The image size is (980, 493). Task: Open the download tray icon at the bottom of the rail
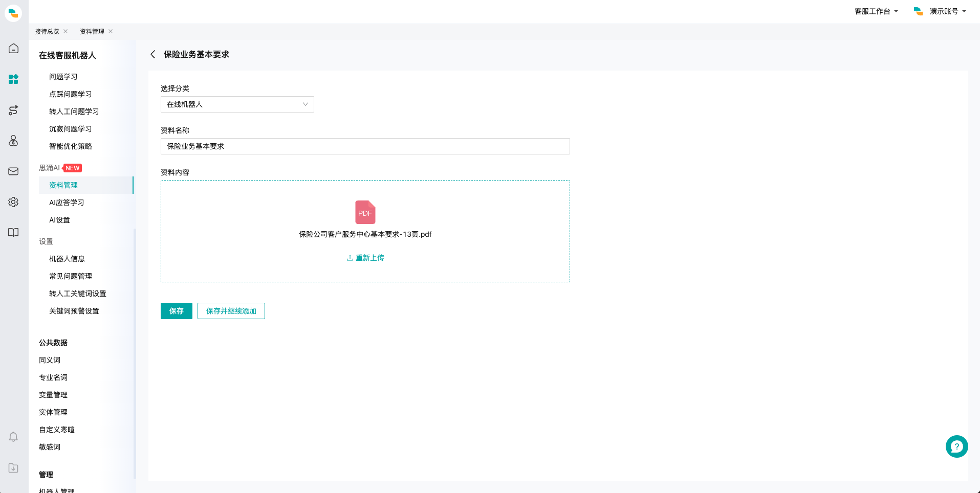pyautogui.click(x=13, y=468)
